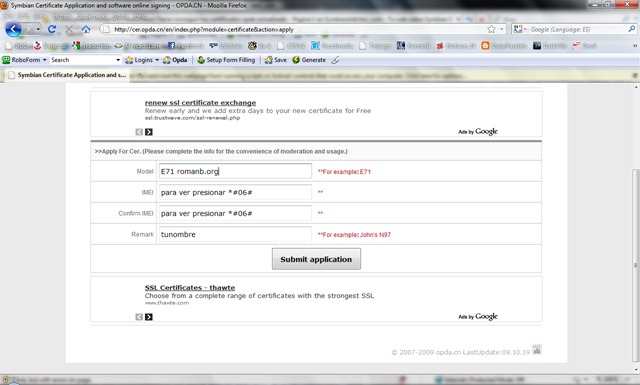
Task: Click the Submit application button
Action: coord(316,259)
